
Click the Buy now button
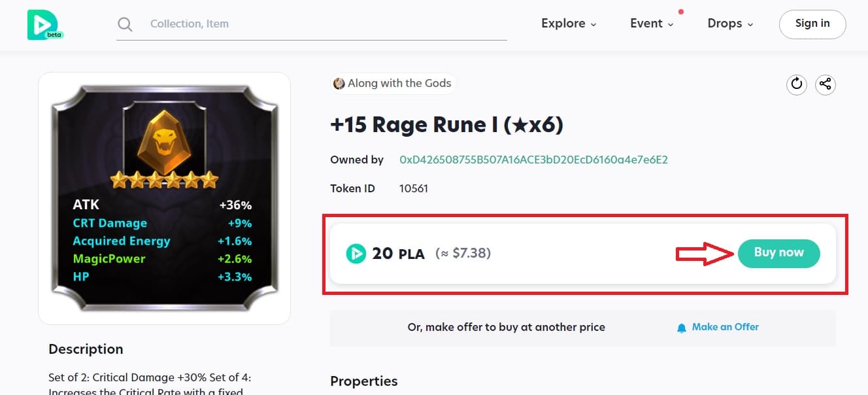[778, 252]
